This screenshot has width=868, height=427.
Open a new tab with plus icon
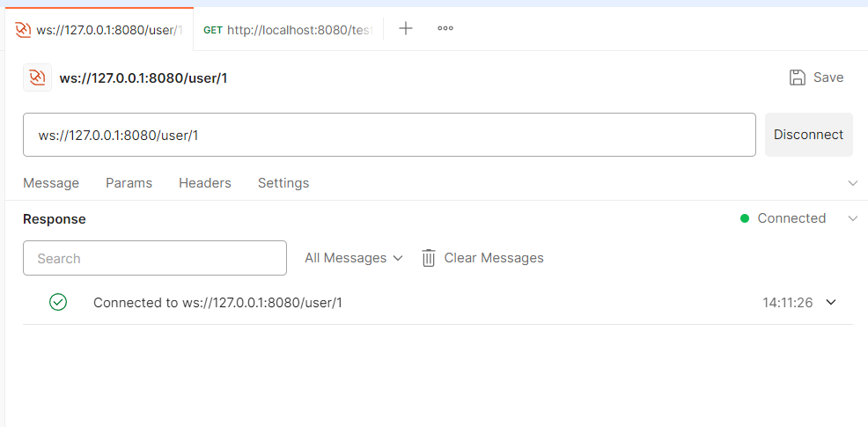[406, 28]
